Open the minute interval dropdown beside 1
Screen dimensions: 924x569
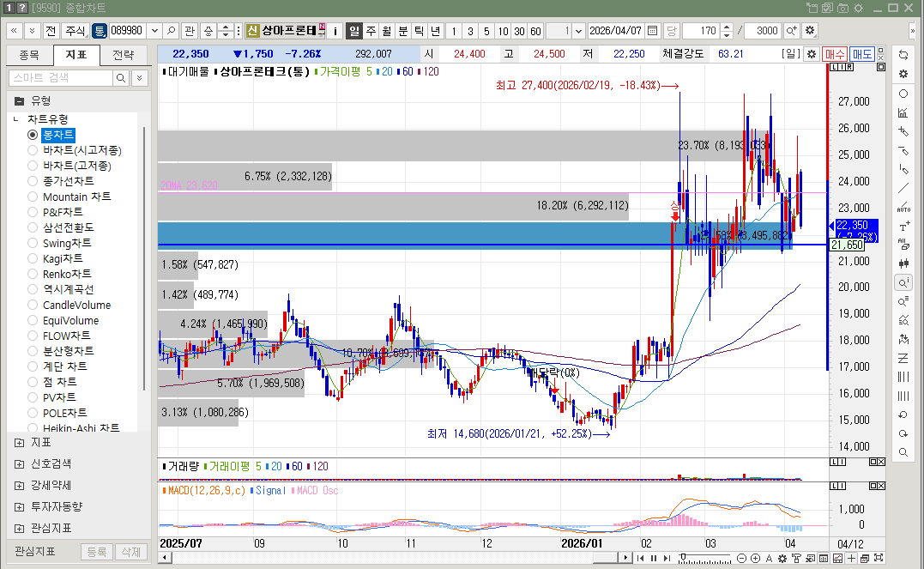point(578,31)
